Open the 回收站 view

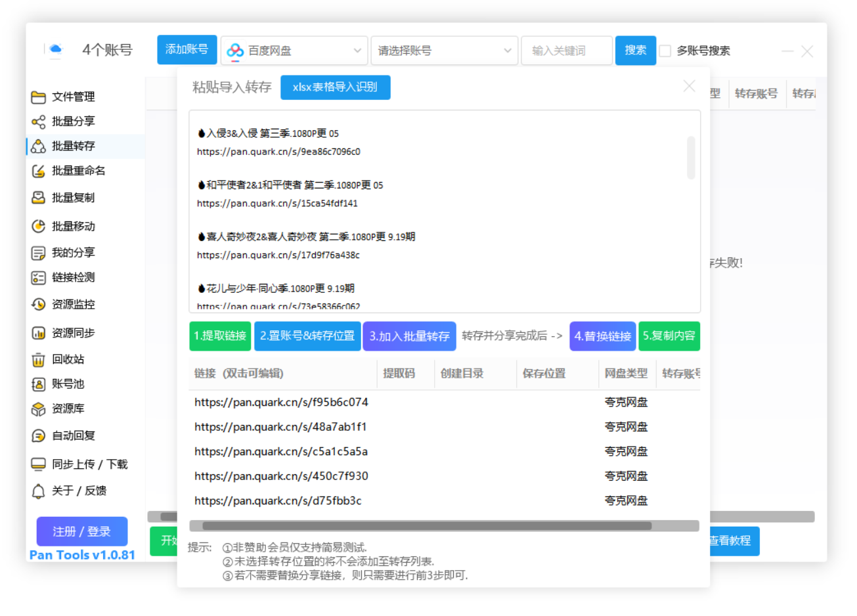[69, 359]
